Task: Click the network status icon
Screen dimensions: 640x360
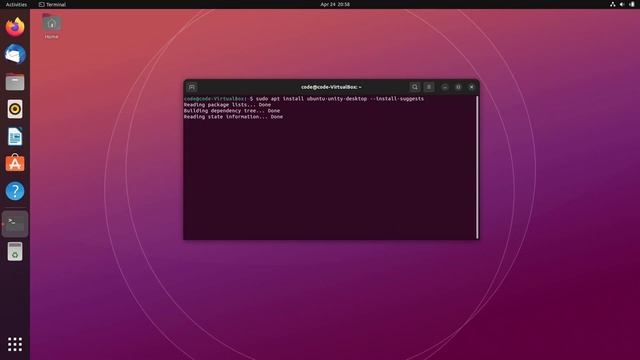Action: pos(613,4)
